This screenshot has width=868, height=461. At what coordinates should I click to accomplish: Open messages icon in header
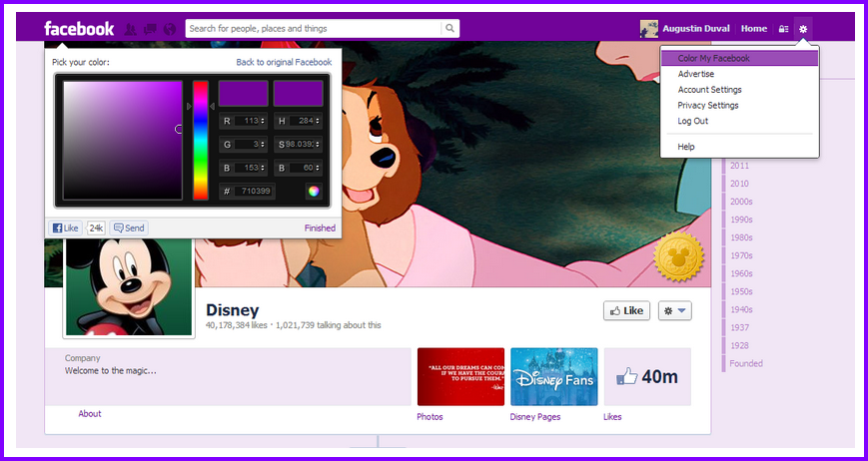point(150,29)
